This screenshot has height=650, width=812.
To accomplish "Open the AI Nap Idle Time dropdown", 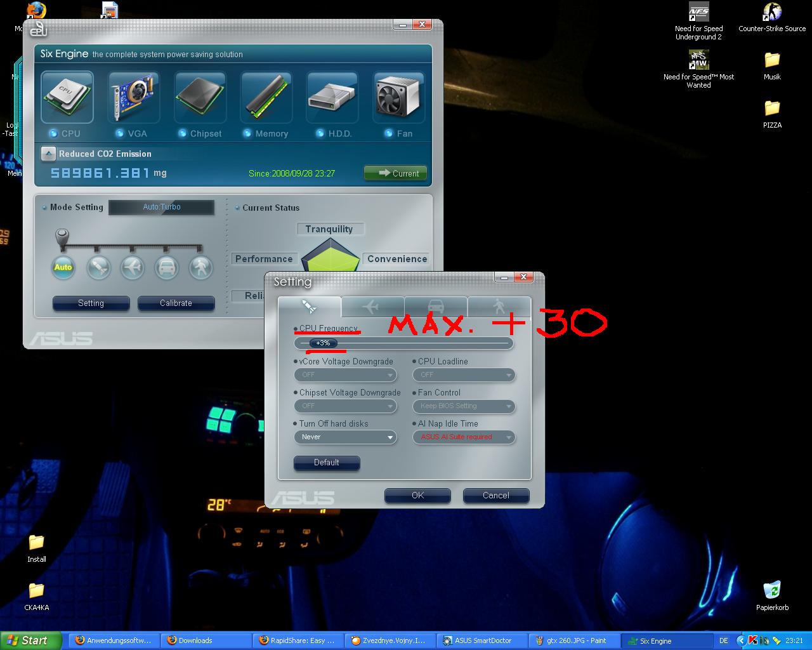I will pos(464,437).
